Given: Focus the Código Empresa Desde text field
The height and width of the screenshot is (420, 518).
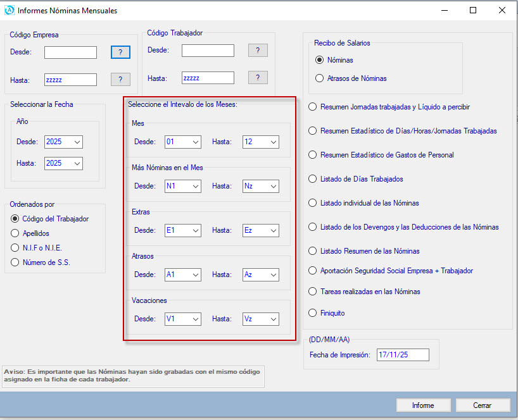Looking at the screenshot, I should coord(70,52).
